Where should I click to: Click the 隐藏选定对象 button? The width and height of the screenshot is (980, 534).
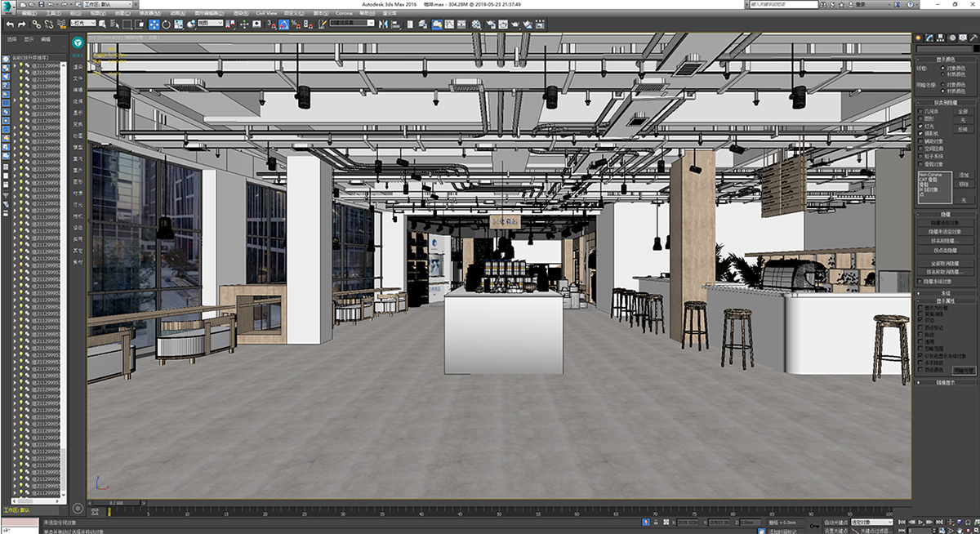pos(946,221)
